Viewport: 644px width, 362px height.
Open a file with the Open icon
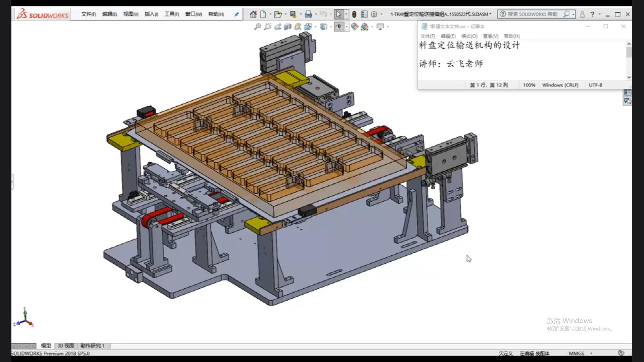pos(278,14)
